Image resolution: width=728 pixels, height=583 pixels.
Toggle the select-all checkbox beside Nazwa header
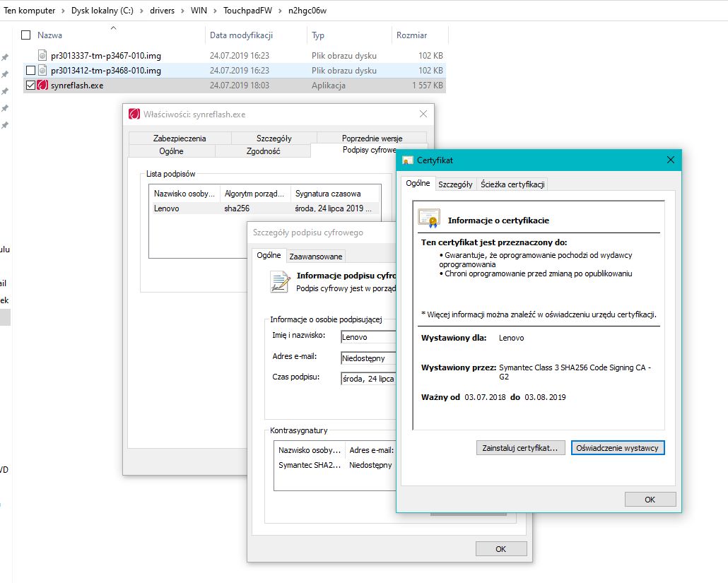(x=26, y=35)
